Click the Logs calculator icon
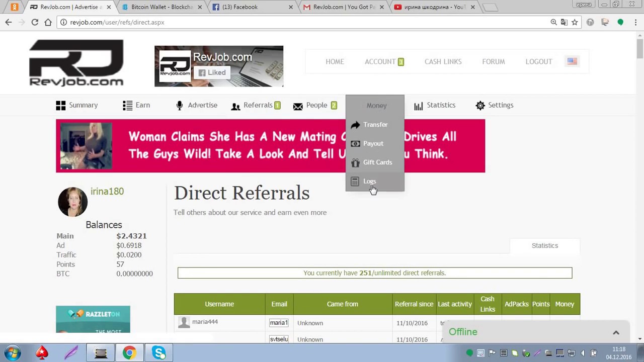644x362 pixels. pos(355,182)
